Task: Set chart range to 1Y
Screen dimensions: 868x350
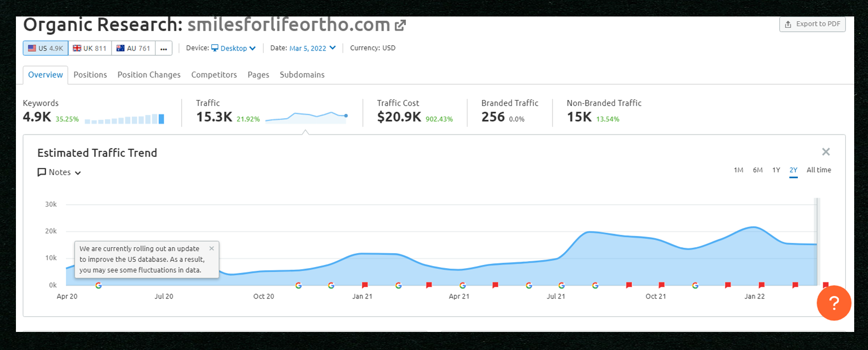Action: pyautogui.click(x=776, y=170)
